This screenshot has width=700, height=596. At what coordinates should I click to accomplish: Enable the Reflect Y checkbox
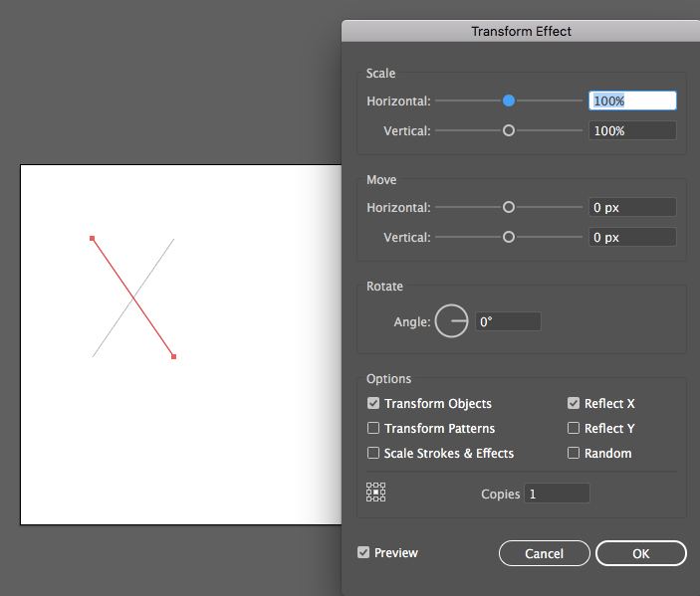(x=574, y=428)
